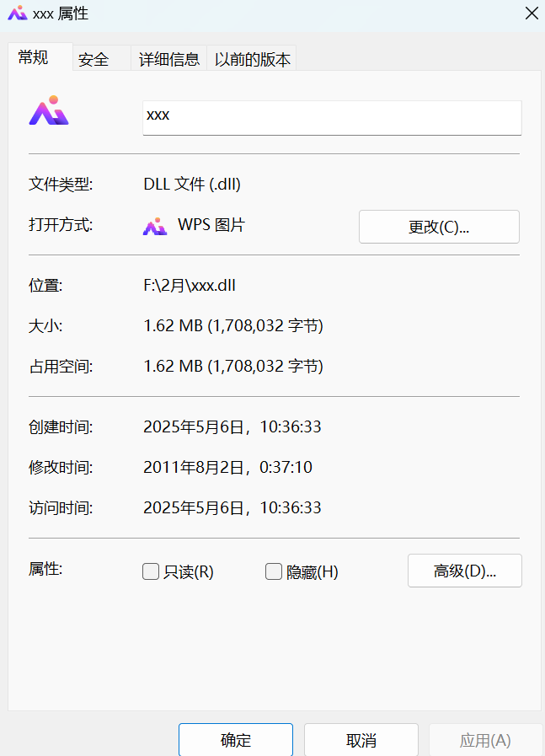545x756 pixels.
Task: Tick the 只读(R) checkbox
Action: pyautogui.click(x=151, y=571)
